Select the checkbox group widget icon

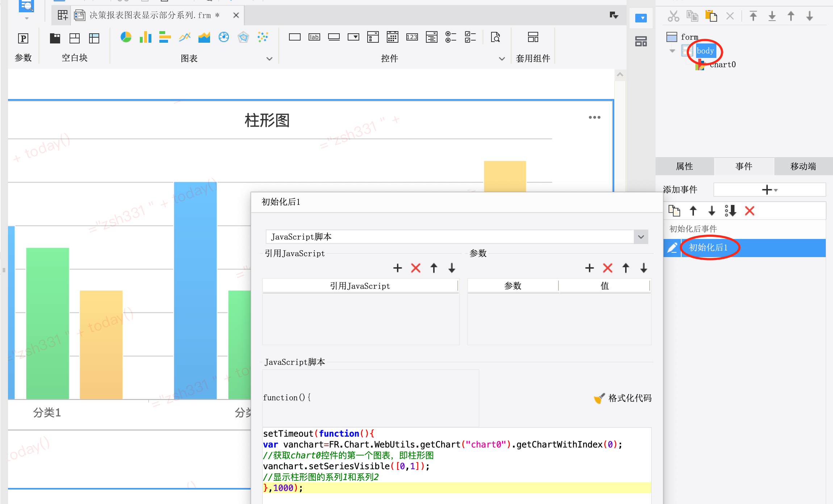[470, 37]
